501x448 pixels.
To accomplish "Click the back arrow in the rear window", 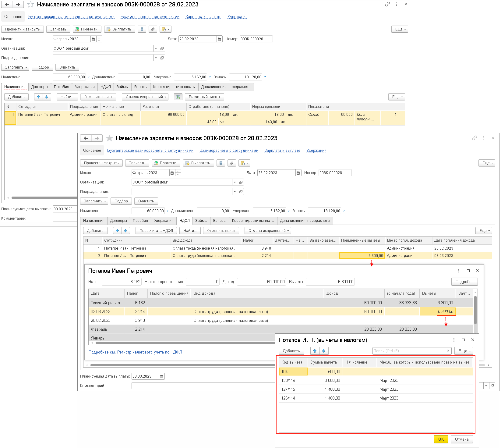I will 7,5.
